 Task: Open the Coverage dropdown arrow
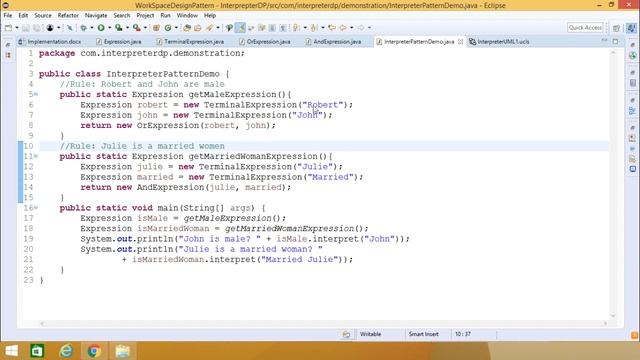click(x=127, y=28)
